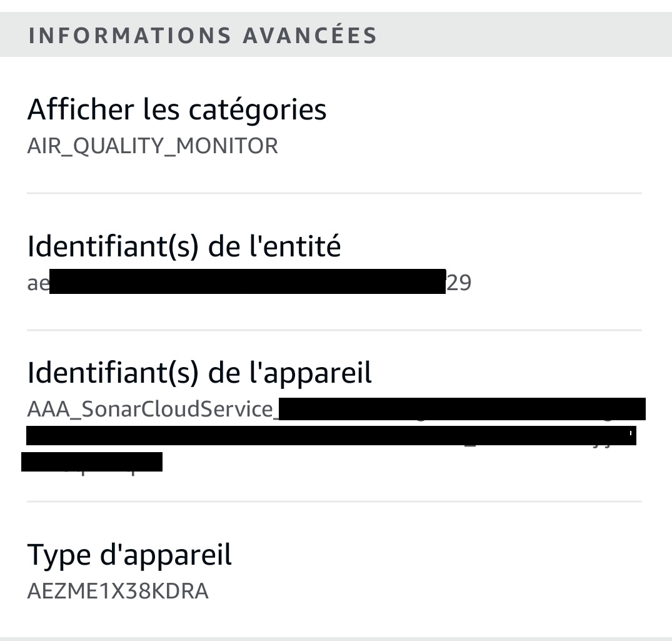
Task: Tap the Identifiant(s) de l'entité label
Action: point(184,247)
